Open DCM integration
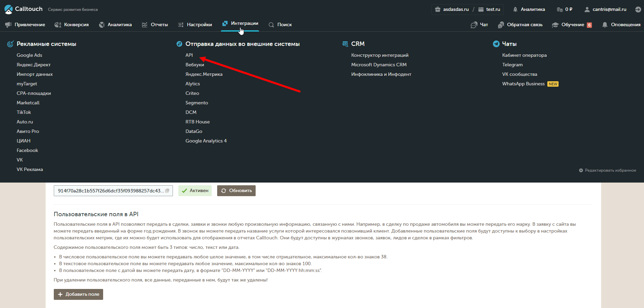This screenshot has height=308, width=644. point(191,112)
